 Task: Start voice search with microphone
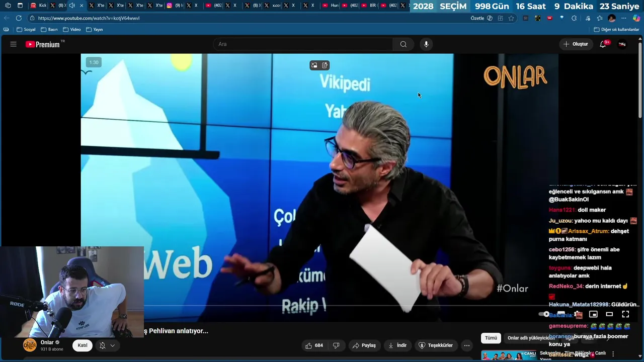point(426,44)
